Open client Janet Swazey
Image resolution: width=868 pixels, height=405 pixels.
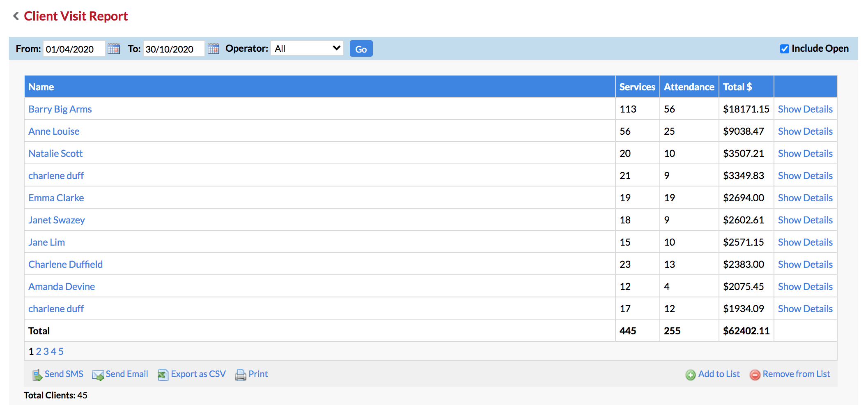pyautogui.click(x=57, y=220)
